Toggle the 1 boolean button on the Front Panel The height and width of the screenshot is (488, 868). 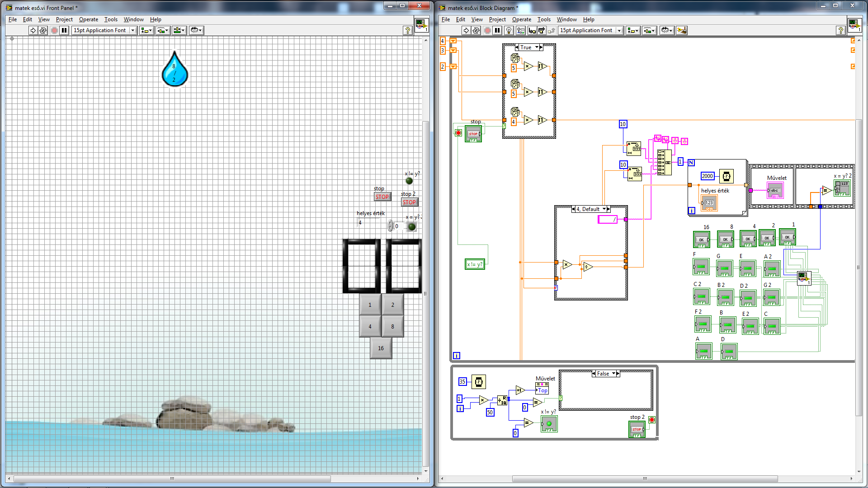point(370,305)
